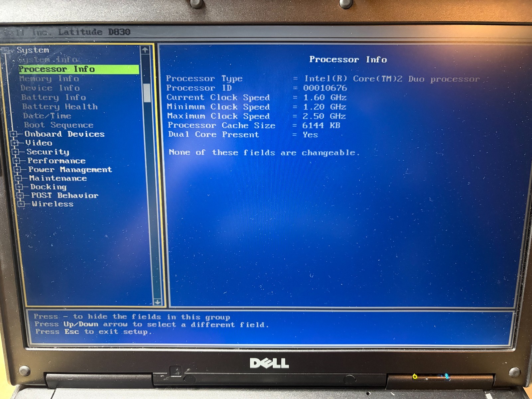Expand the Docking group
This screenshot has width=532, height=399.
click(x=20, y=187)
